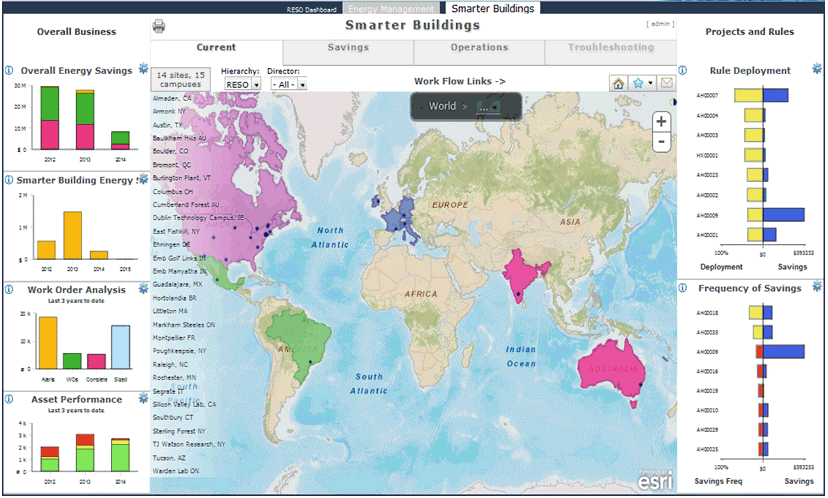Select Dublin Technology Campus, IE site
Screen dimensions: 828x498
198,218
